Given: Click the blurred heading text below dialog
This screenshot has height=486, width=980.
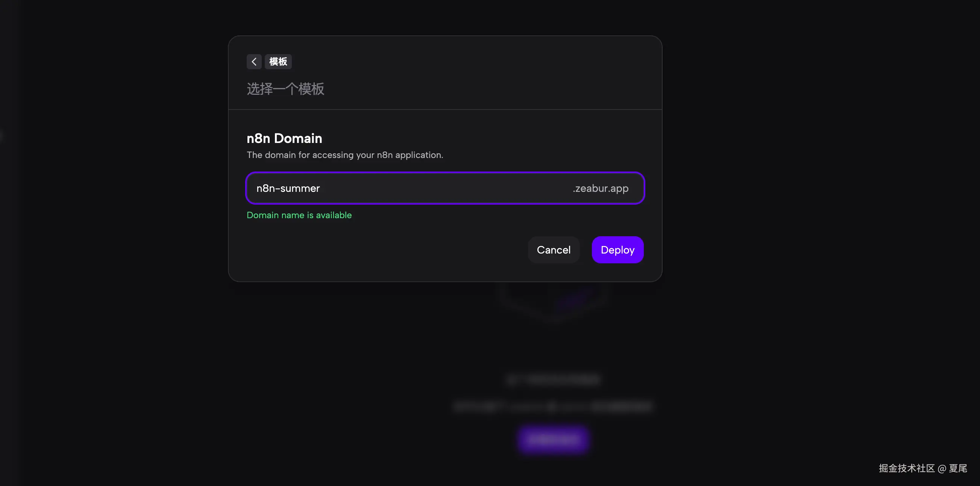Looking at the screenshot, I should 553,380.
